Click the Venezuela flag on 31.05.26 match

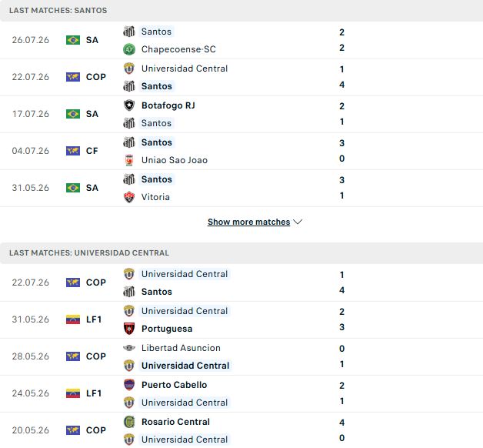pyautogui.click(x=73, y=319)
